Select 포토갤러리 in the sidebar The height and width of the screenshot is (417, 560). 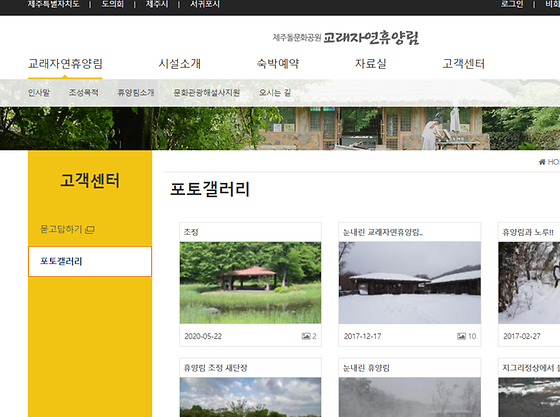click(90, 261)
